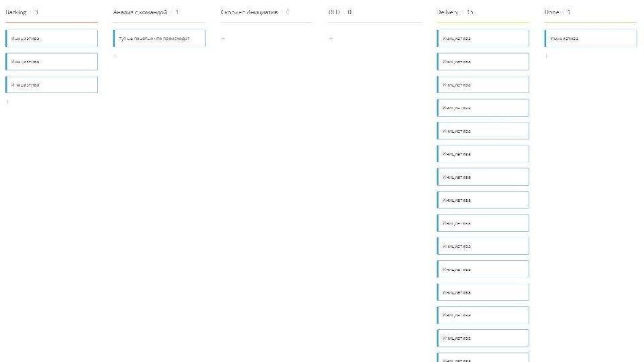Open the third Инициатива card in Backlog
This screenshot has height=362, width=644.
pos(52,84)
